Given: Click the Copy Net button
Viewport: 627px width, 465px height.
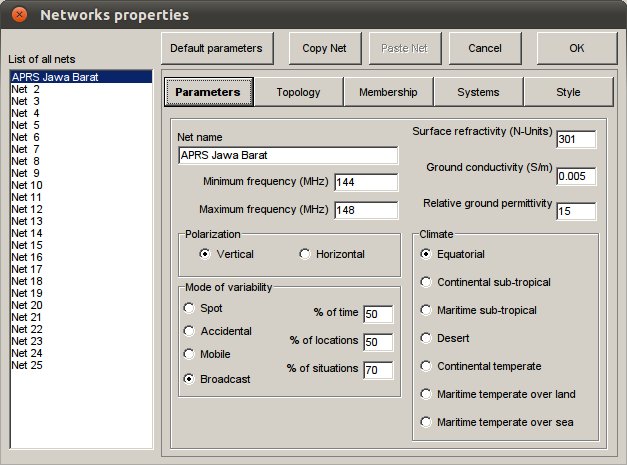Looking at the screenshot, I should (x=325, y=48).
